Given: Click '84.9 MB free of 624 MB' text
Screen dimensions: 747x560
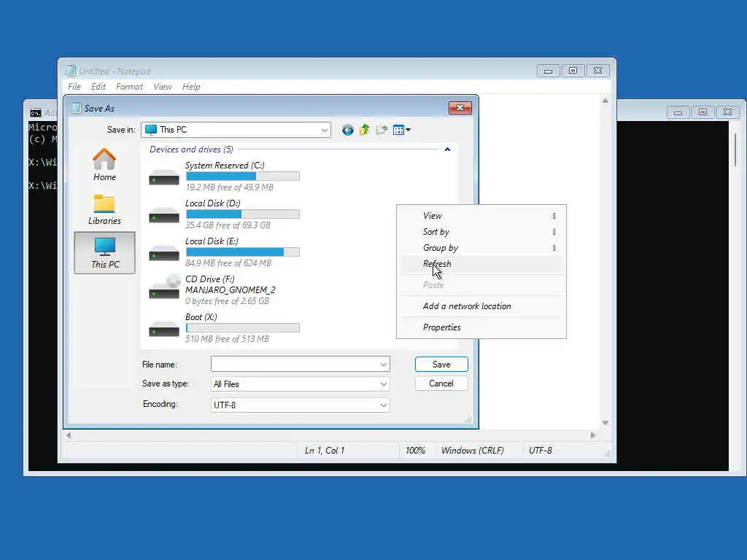Looking at the screenshot, I should pyautogui.click(x=228, y=263).
